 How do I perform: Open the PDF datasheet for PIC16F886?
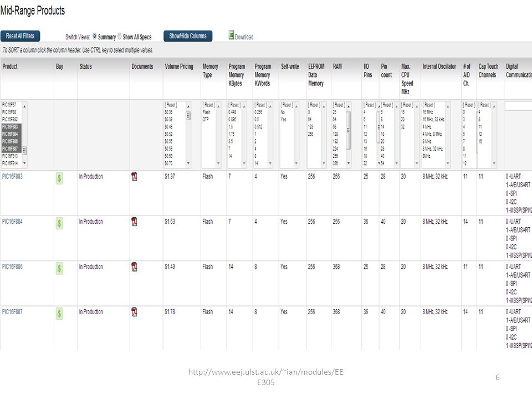tap(134, 267)
